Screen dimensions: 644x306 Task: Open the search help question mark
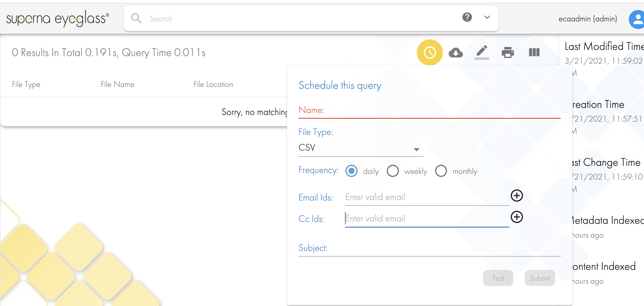467,17
